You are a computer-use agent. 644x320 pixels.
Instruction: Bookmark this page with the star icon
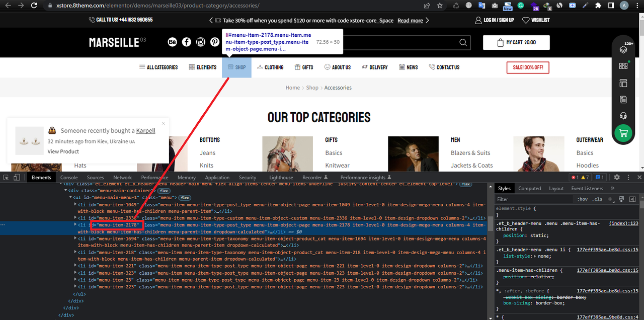point(440,6)
